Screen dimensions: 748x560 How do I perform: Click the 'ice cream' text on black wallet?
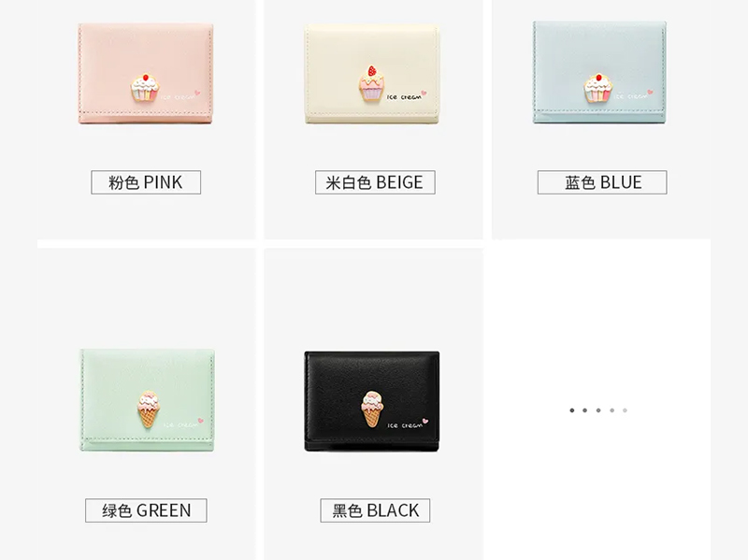point(405,425)
